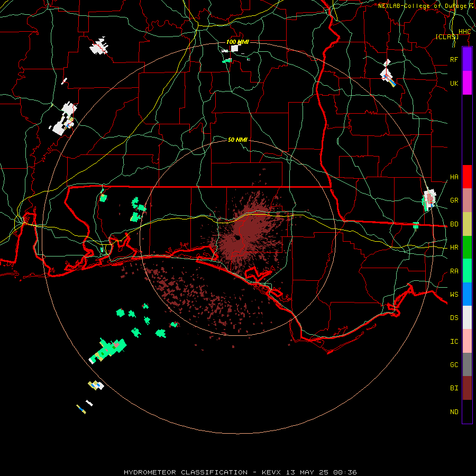The width and height of the screenshot is (476, 476).
Task: Click the GC legend label
Action: pos(454,365)
